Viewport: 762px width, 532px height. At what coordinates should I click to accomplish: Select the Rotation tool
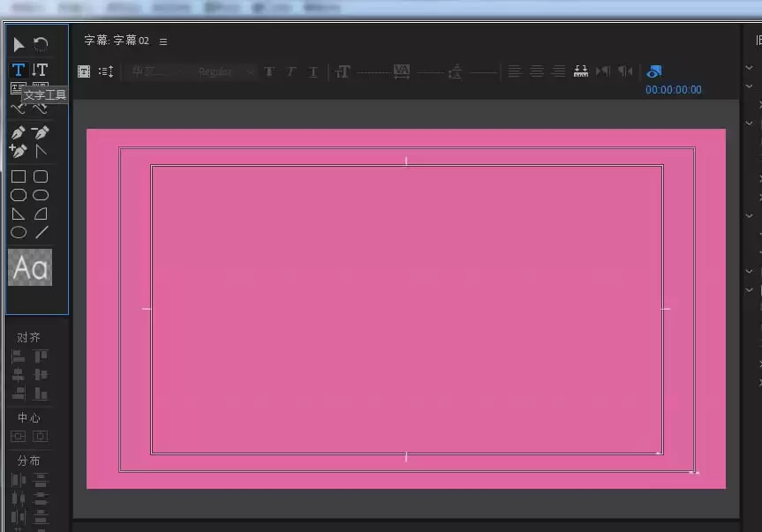click(x=41, y=44)
